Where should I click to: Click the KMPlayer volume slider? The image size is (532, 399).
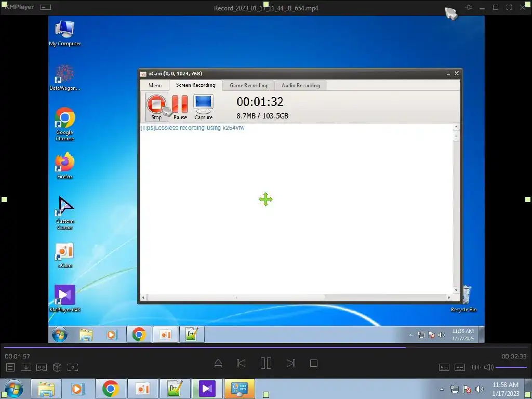point(511,367)
